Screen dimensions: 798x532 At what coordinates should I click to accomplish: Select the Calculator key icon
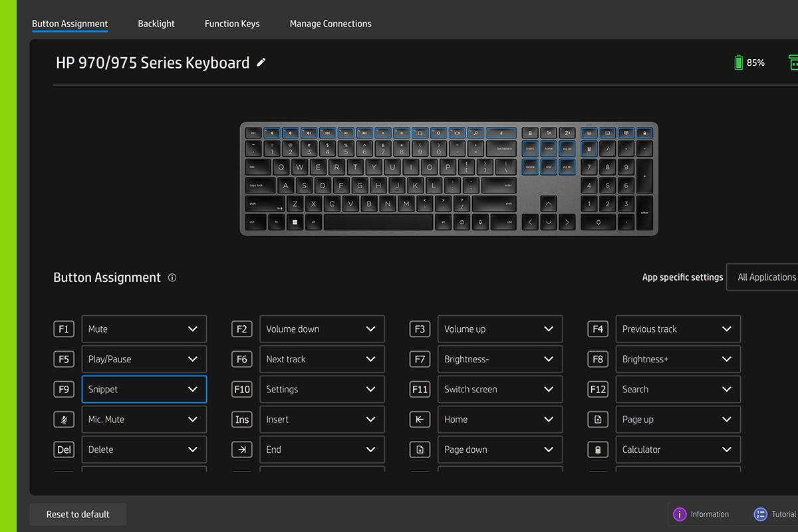pos(598,450)
